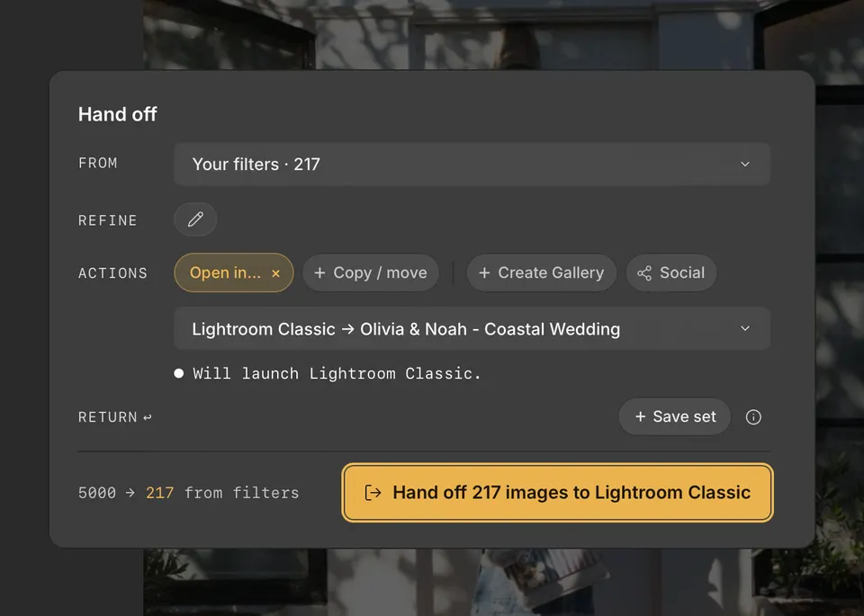Click the RETURN label with return arrow
864x616 pixels.
coord(115,417)
